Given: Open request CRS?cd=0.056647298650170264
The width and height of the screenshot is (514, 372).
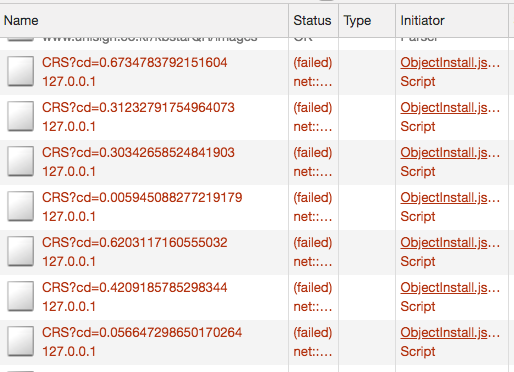Looking at the screenshot, I should pos(142,333).
